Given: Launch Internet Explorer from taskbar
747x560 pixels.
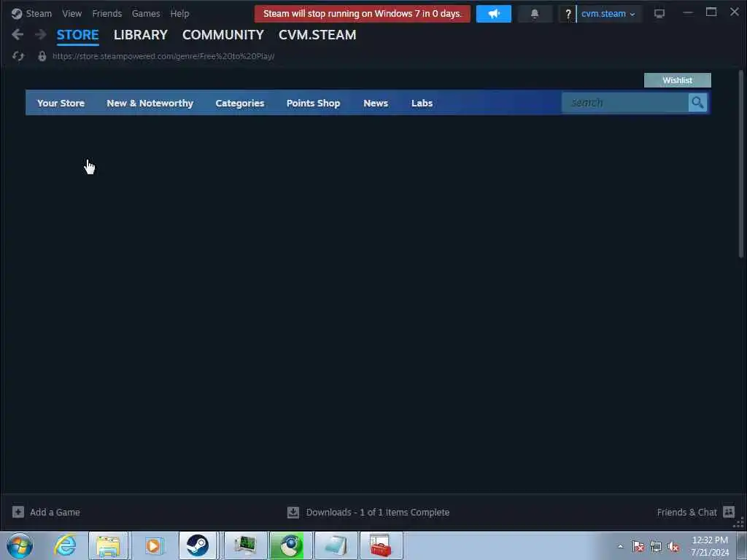Looking at the screenshot, I should (65, 545).
